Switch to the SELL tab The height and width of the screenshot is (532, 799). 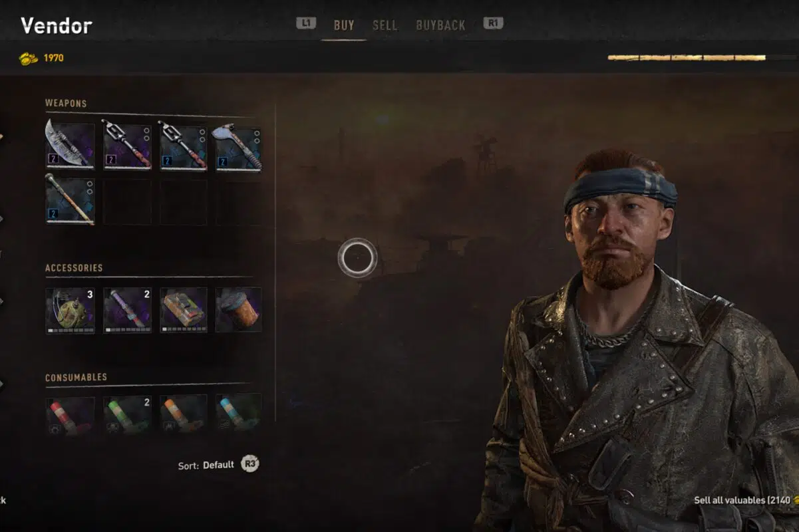[385, 25]
